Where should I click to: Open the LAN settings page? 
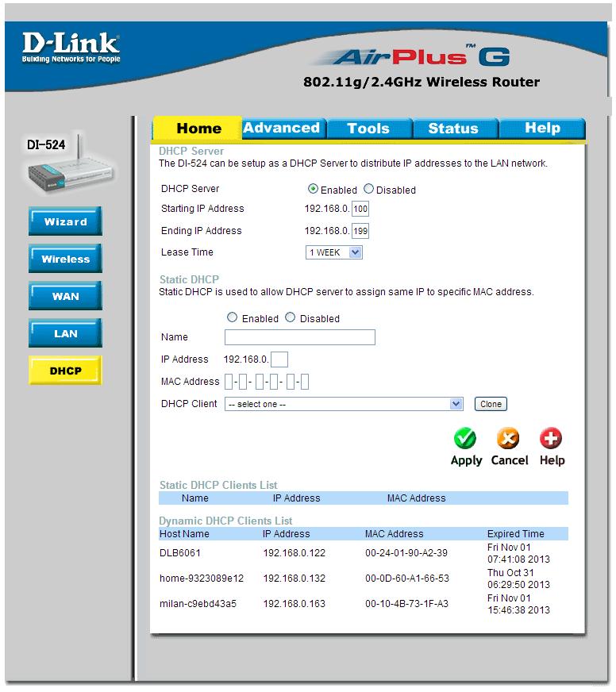point(65,334)
